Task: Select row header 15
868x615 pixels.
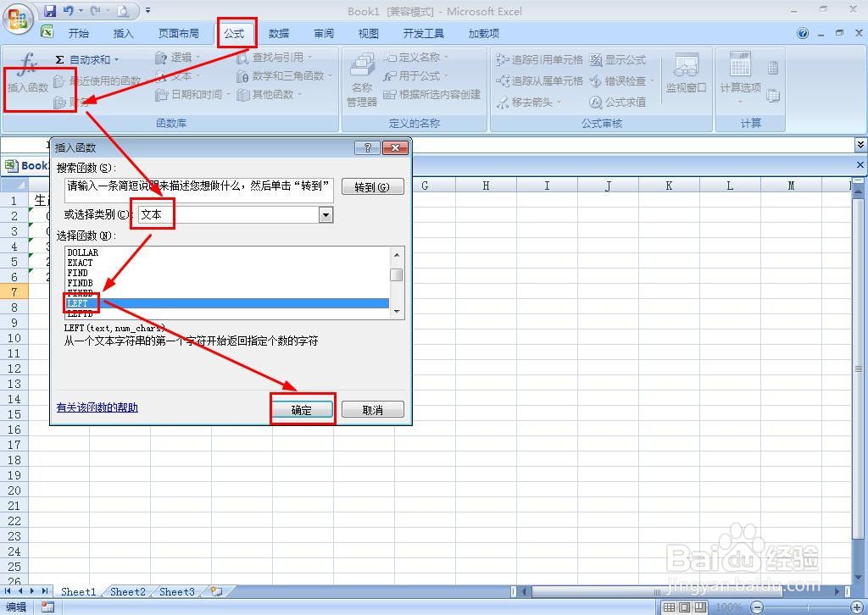Action: [14, 414]
